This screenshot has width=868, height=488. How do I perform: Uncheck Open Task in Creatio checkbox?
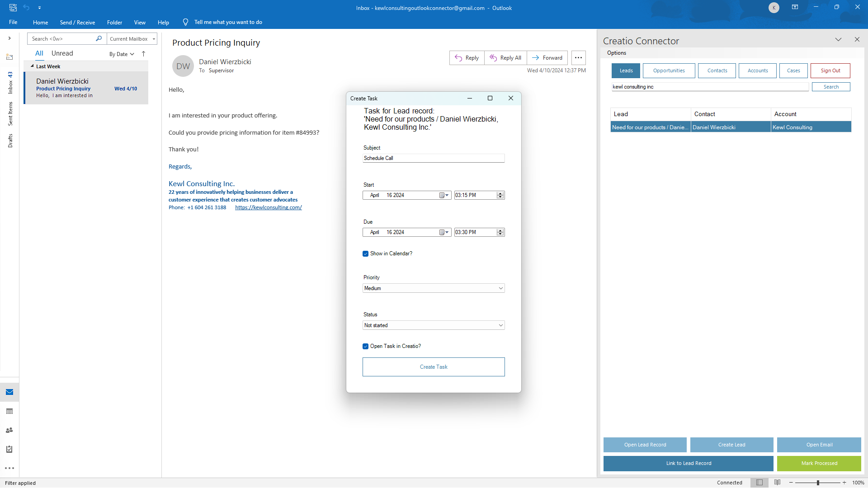[365, 347]
